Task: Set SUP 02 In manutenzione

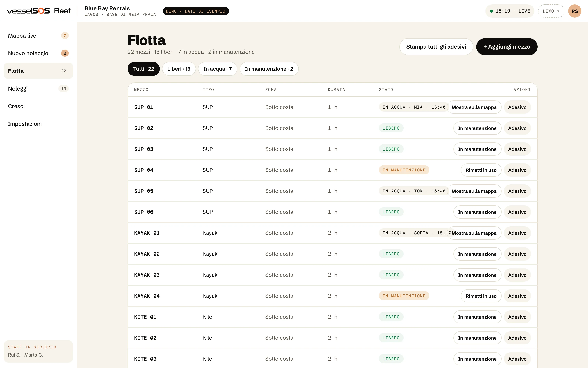Action: (477, 128)
